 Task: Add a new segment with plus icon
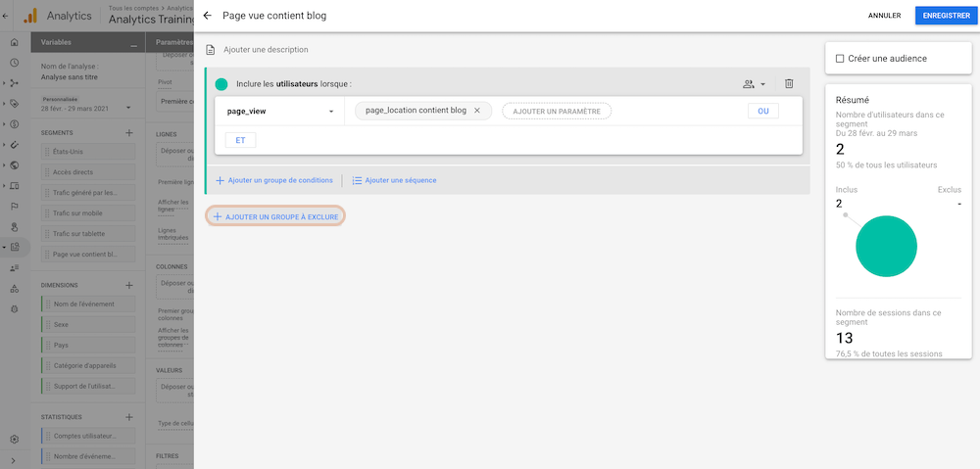tap(128, 132)
